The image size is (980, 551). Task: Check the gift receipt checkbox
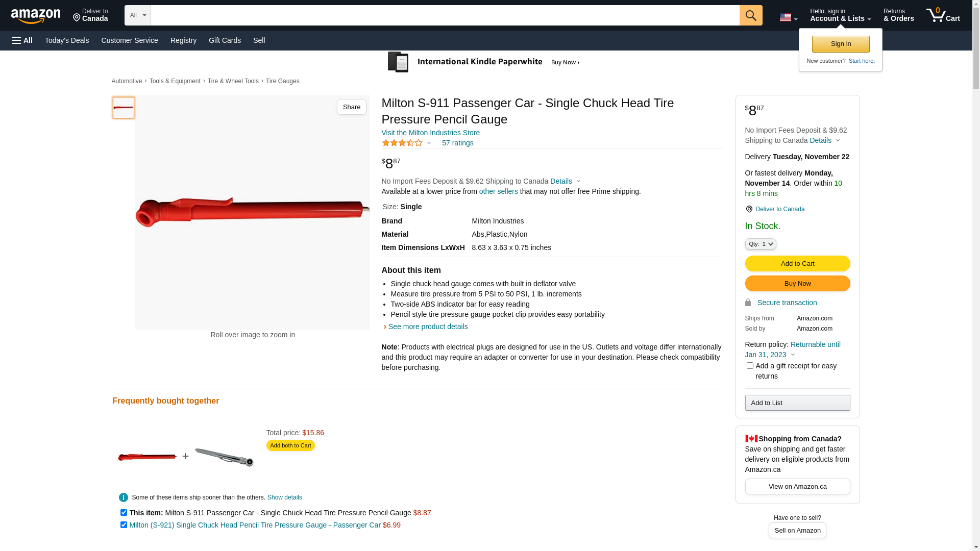(750, 366)
